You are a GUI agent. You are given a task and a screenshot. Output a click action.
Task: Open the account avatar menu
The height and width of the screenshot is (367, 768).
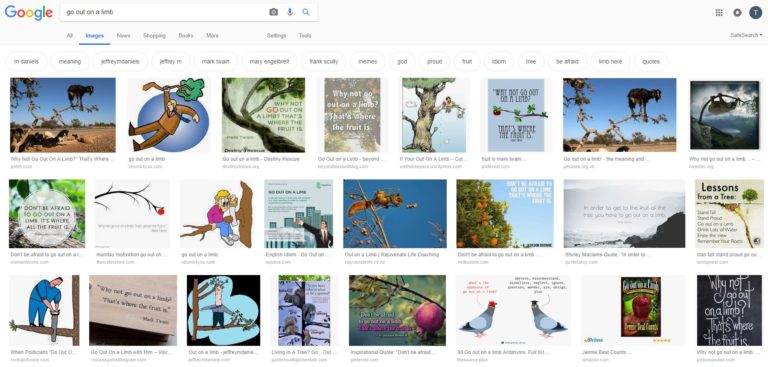(x=755, y=13)
